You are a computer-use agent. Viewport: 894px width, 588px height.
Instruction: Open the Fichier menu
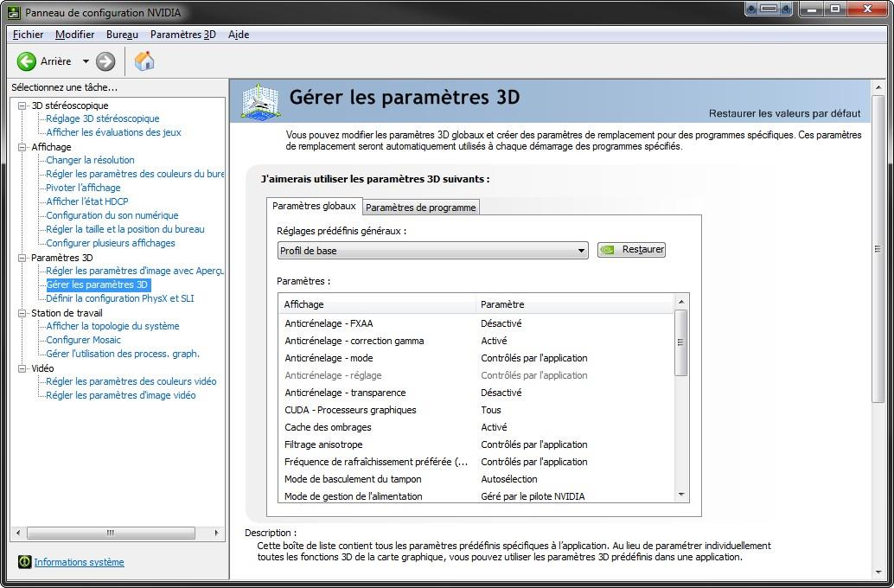pos(28,35)
